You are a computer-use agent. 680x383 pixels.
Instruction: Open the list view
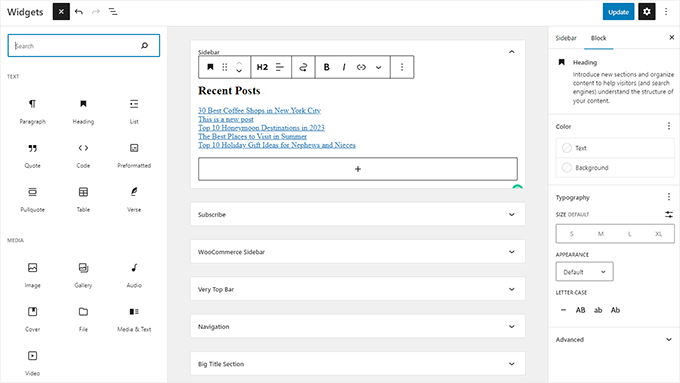[113, 12]
